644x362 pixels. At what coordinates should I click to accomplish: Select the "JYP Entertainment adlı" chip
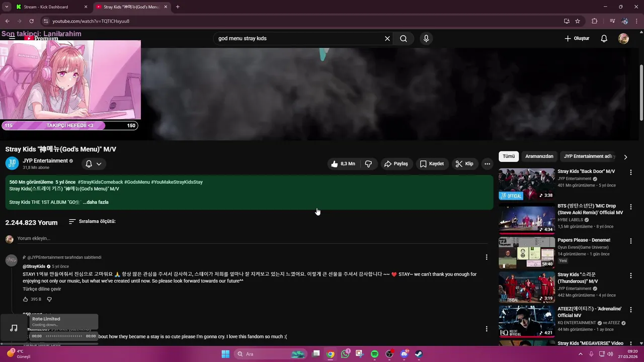[589, 156]
